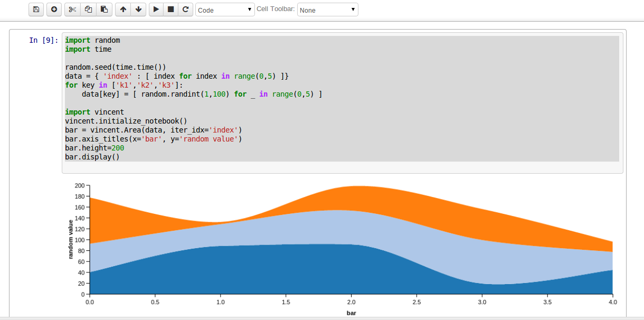The width and height of the screenshot is (644, 320).
Task: Run the cell with play button
Action: click(156, 10)
